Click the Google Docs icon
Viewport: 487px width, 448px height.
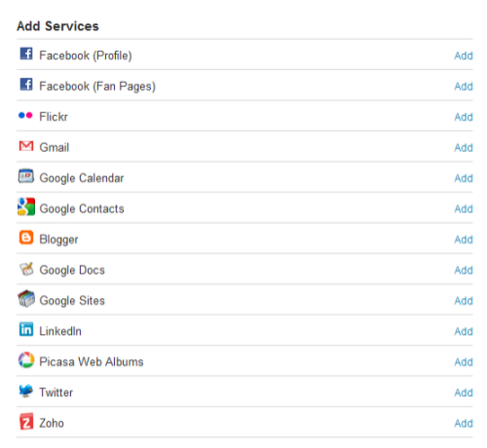click(26, 269)
